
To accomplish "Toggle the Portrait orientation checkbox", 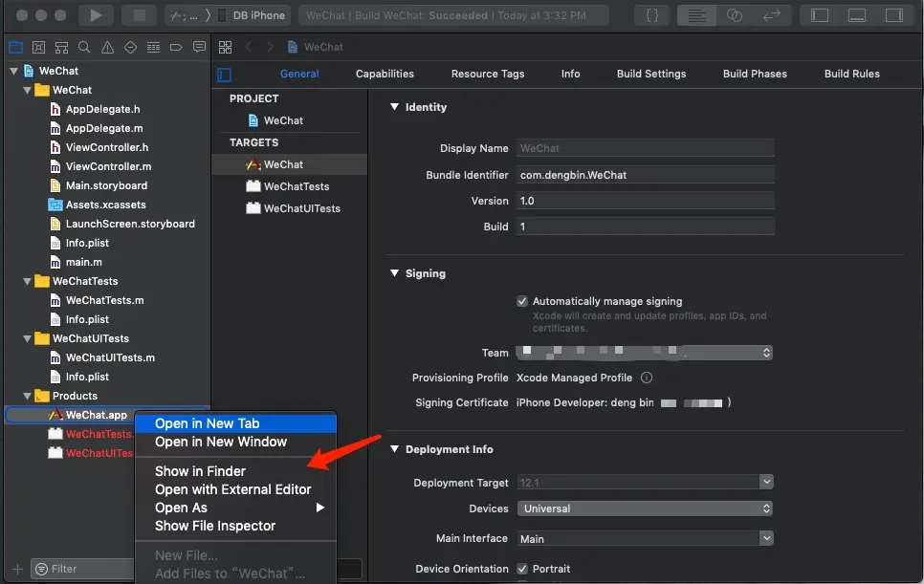I will 522,568.
